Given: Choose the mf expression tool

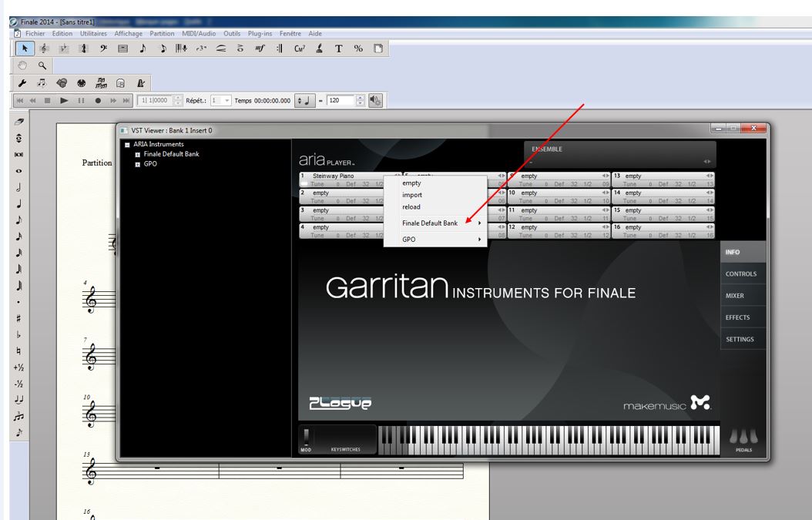Looking at the screenshot, I should point(260,49).
